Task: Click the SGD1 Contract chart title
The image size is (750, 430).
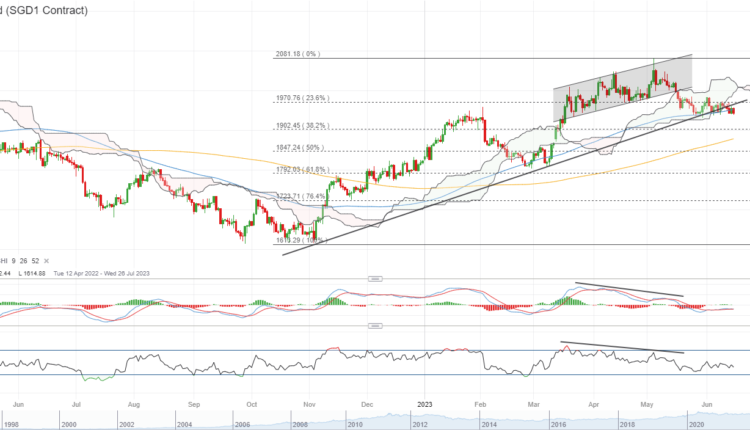Action: pos(46,10)
